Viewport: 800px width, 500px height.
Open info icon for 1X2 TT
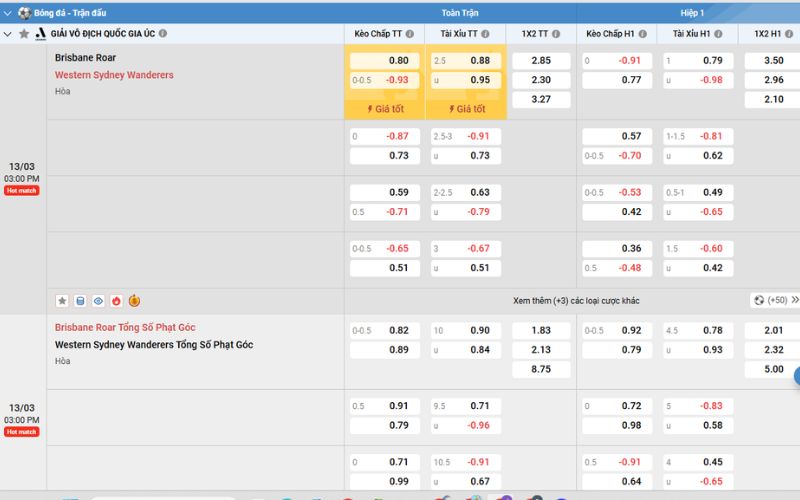point(556,34)
